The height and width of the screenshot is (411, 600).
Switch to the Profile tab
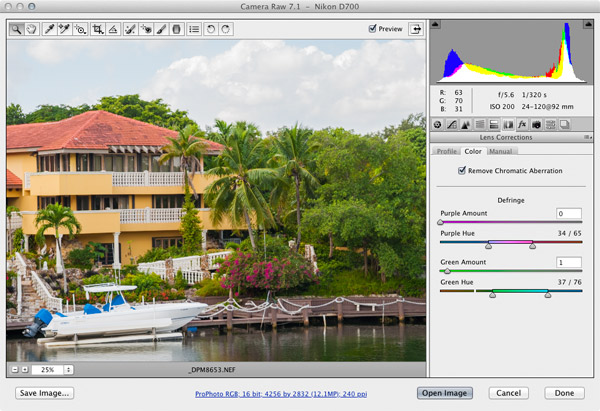click(x=446, y=151)
